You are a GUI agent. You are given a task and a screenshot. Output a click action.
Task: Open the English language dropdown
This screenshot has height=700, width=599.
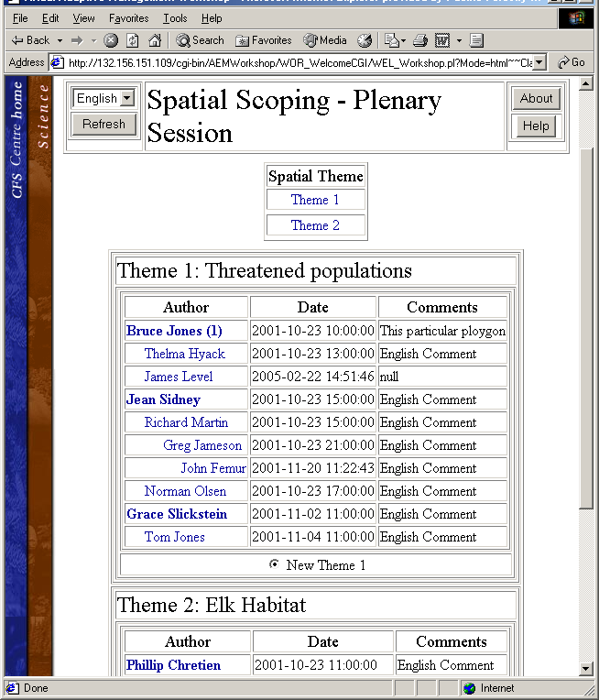pos(103,98)
